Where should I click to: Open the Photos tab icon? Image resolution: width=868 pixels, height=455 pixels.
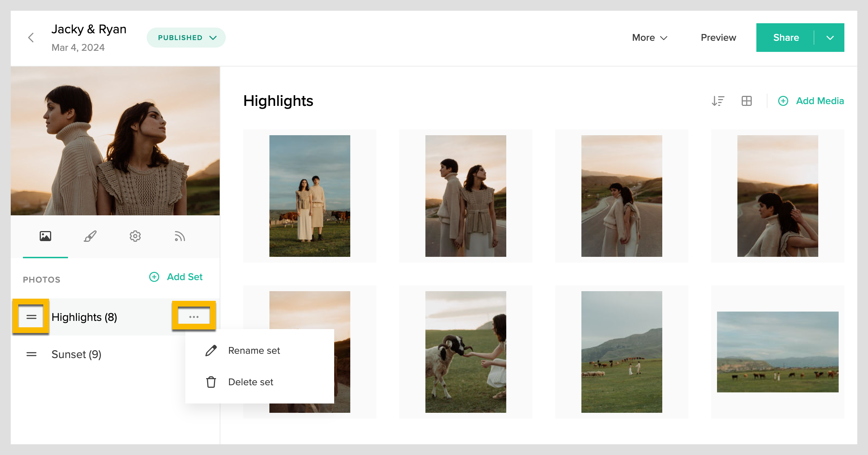(x=45, y=236)
